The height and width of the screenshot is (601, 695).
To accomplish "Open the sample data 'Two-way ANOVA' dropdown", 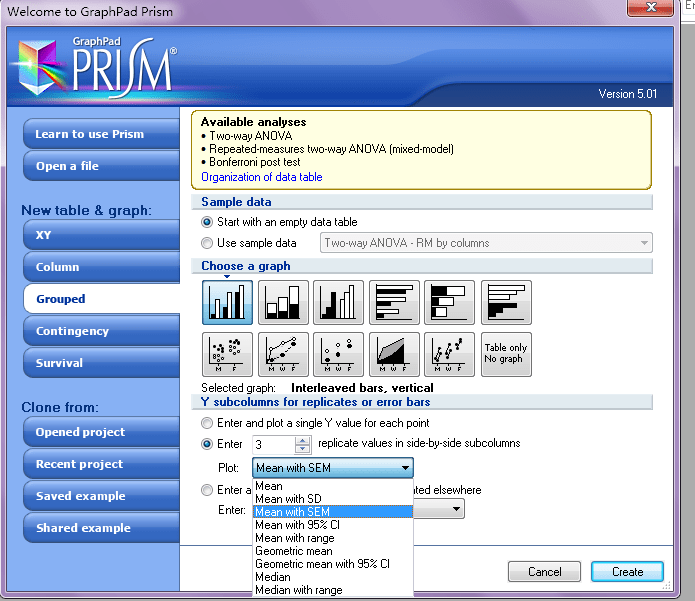I will point(486,243).
